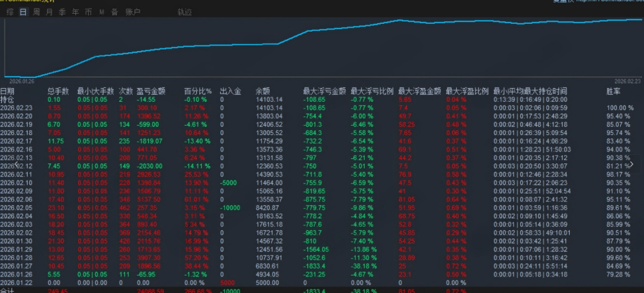The width and height of the screenshot is (644, 293).
Task: Open the 账户 account tab
Action: pos(133,13)
